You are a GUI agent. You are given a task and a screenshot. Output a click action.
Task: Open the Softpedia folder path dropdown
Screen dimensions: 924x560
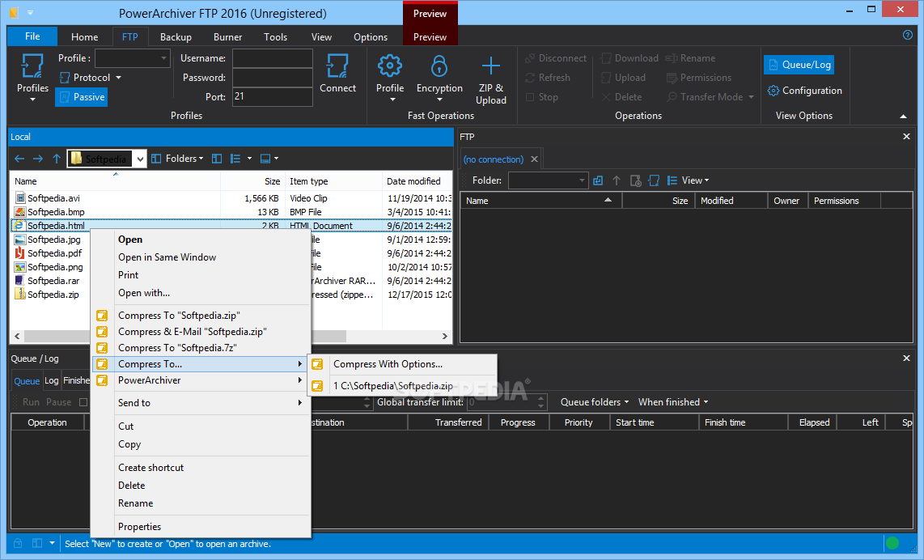click(x=140, y=159)
